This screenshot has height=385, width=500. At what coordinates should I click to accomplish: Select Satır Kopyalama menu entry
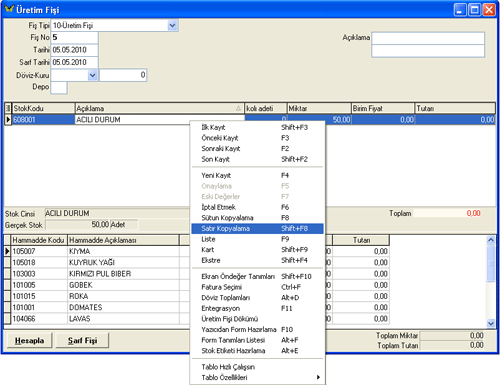click(257, 228)
